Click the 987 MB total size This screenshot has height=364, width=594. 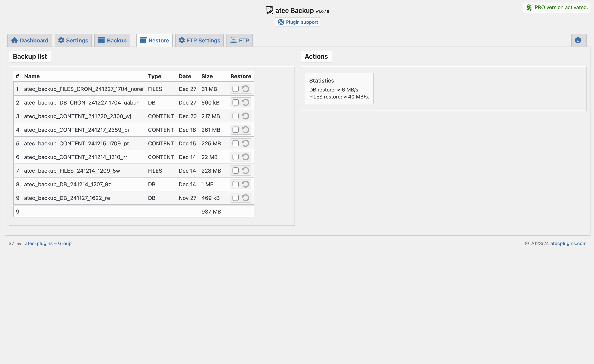pos(211,212)
